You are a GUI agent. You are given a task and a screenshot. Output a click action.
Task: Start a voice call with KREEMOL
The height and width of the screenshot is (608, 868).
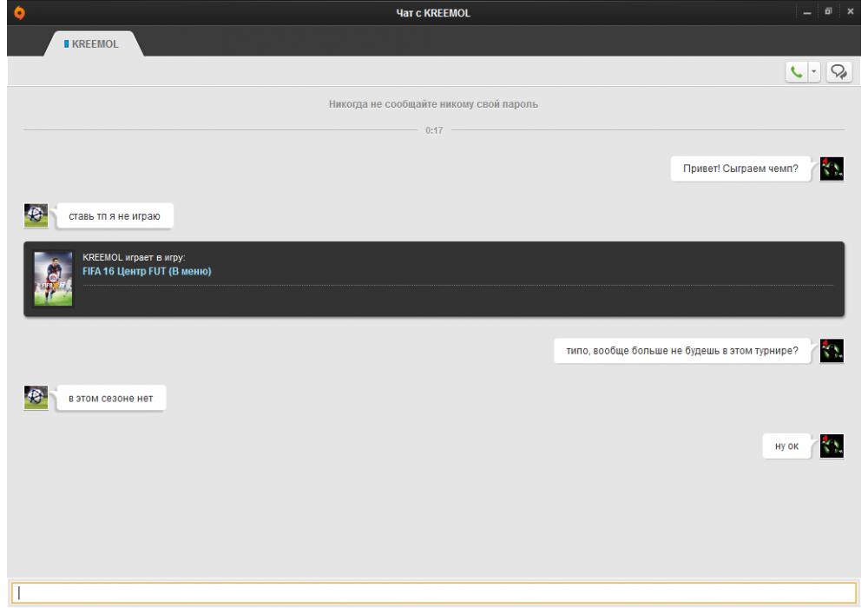click(796, 72)
